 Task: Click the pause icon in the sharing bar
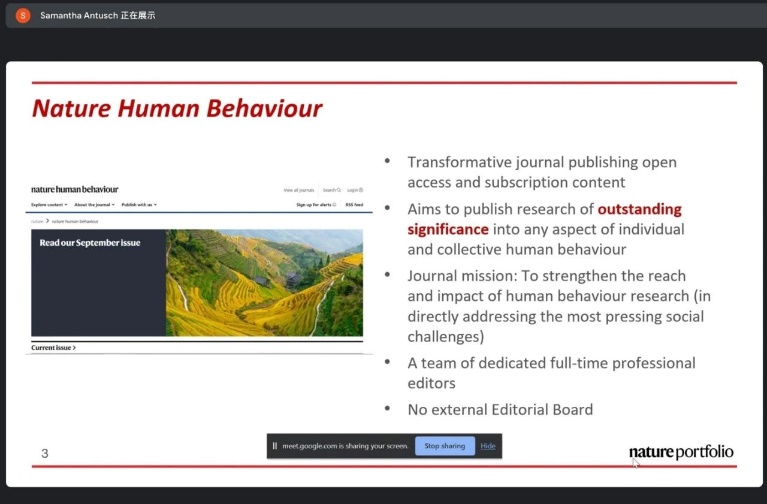click(x=274, y=446)
